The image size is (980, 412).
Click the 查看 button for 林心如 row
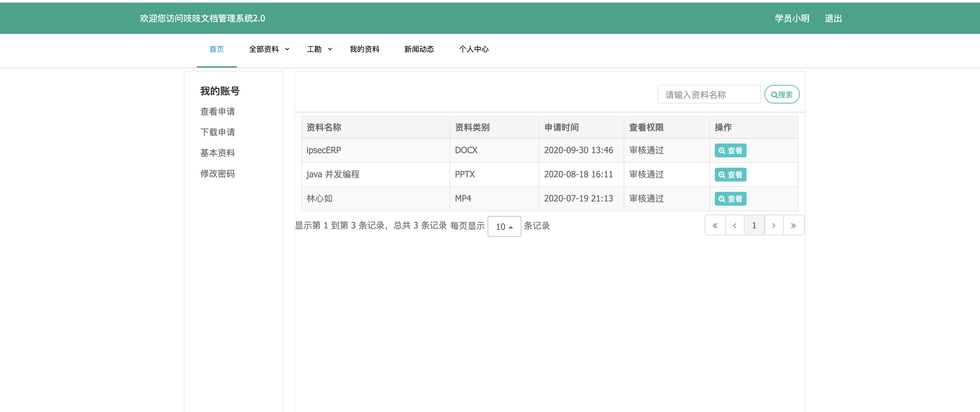[x=730, y=199]
